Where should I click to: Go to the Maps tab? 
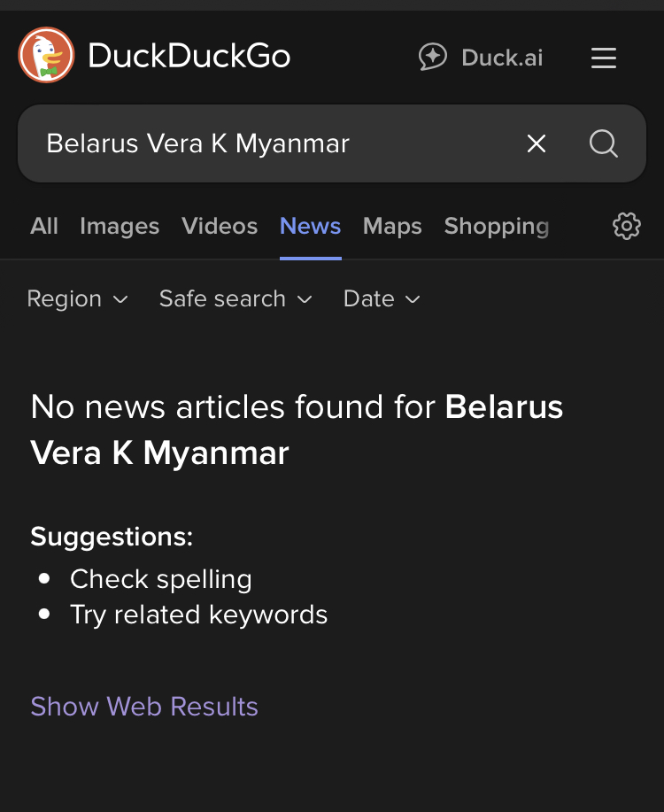coord(392,227)
